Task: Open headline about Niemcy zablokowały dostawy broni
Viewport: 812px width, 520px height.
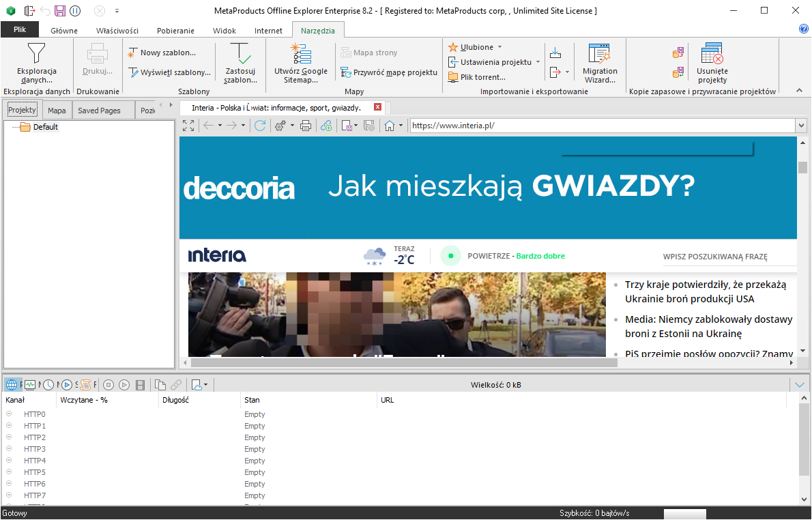Action: [x=708, y=326]
